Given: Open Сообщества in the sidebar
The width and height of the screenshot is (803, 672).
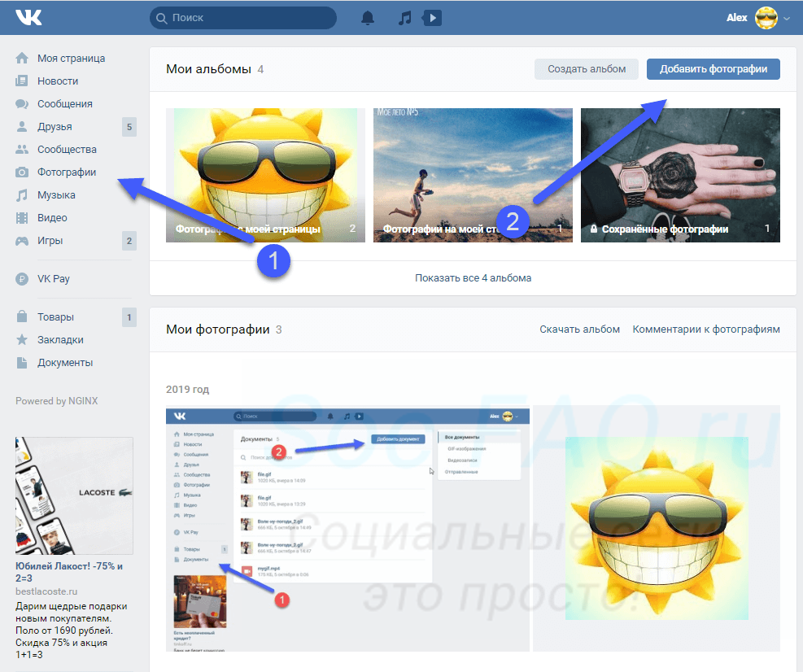Looking at the screenshot, I should point(67,150).
